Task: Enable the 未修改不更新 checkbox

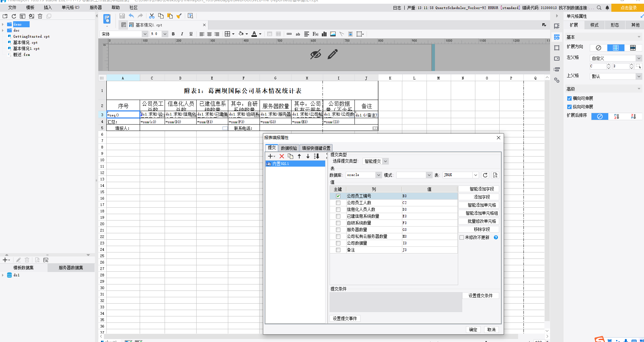Action: [x=462, y=237]
